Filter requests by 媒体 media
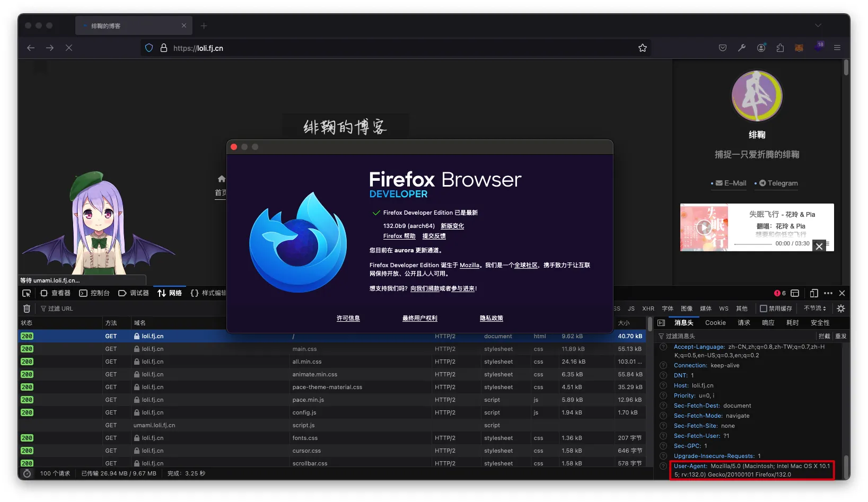Image resolution: width=868 pixels, height=502 pixels. coord(706,309)
